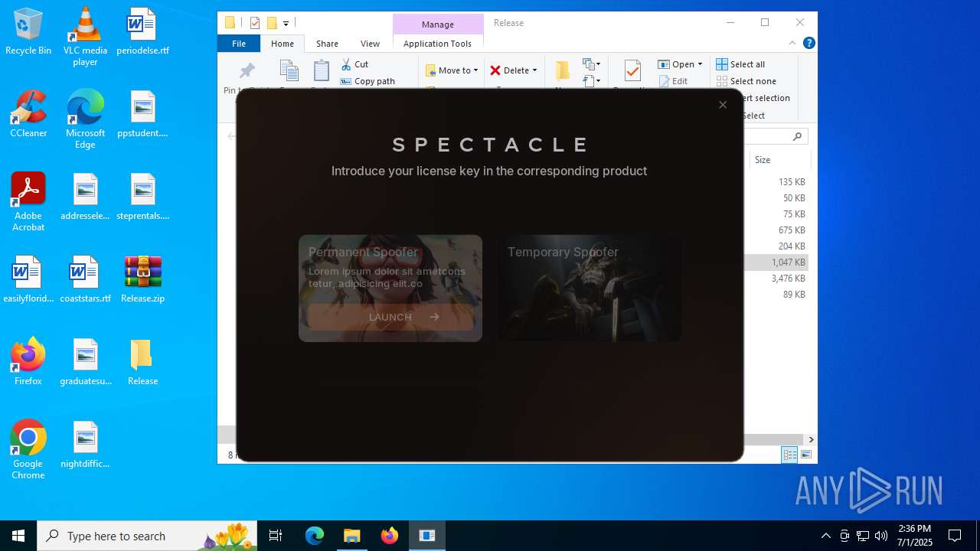This screenshot has width=980, height=551.
Task: Select the Temporary Spoofer card
Action: [590, 288]
